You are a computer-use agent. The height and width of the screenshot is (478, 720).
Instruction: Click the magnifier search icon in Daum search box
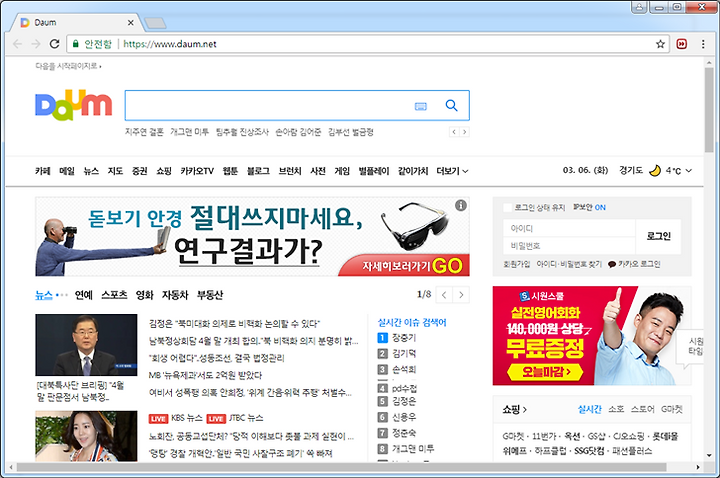[x=451, y=106]
